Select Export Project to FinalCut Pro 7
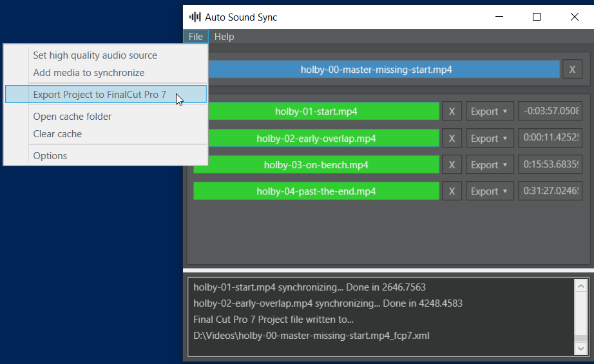The height and width of the screenshot is (364, 594). (106, 94)
